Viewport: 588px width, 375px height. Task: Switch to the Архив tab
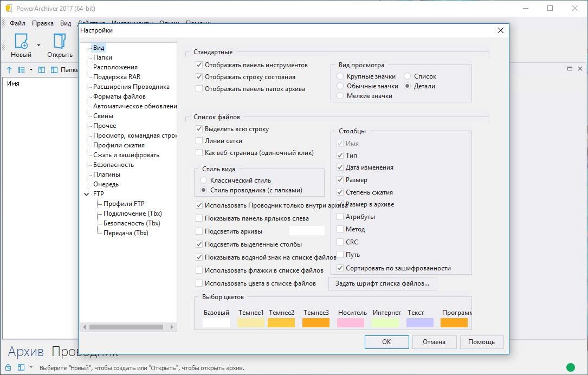point(25,352)
